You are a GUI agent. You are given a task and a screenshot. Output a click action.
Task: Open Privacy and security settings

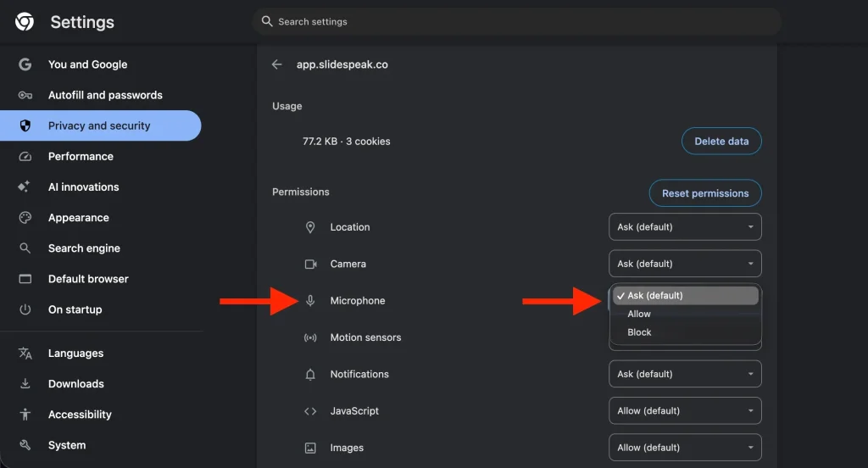(x=100, y=125)
